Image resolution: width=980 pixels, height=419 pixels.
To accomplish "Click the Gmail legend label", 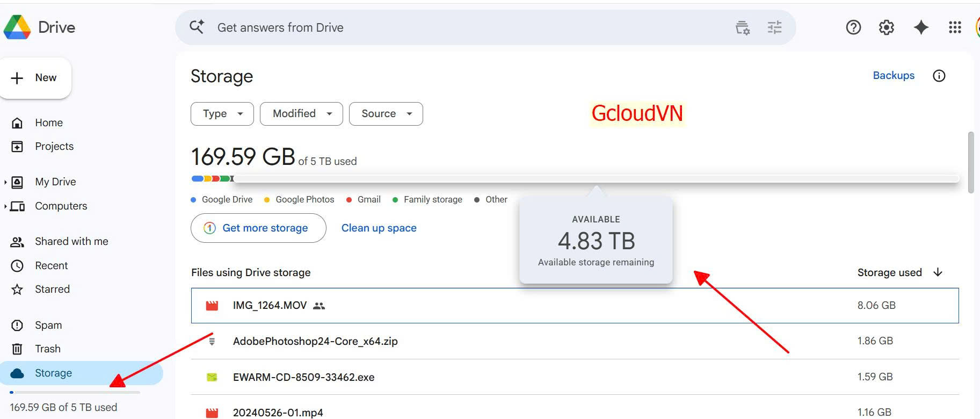I will click(369, 200).
